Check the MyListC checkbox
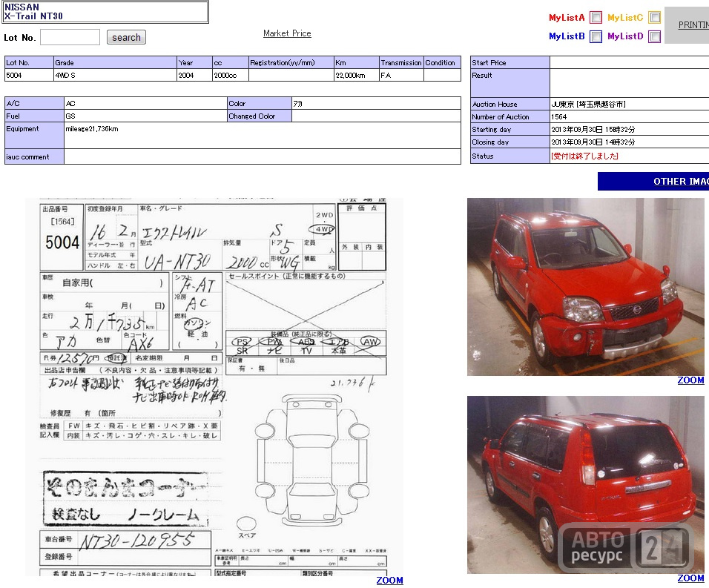Image resolution: width=709 pixels, height=588 pixels. [654, 18]
